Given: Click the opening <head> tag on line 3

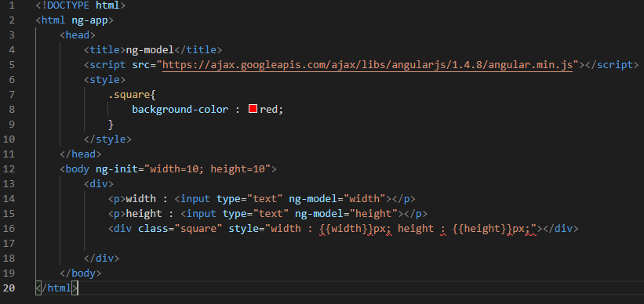Looking at the screenshot, I should (78, 35).
